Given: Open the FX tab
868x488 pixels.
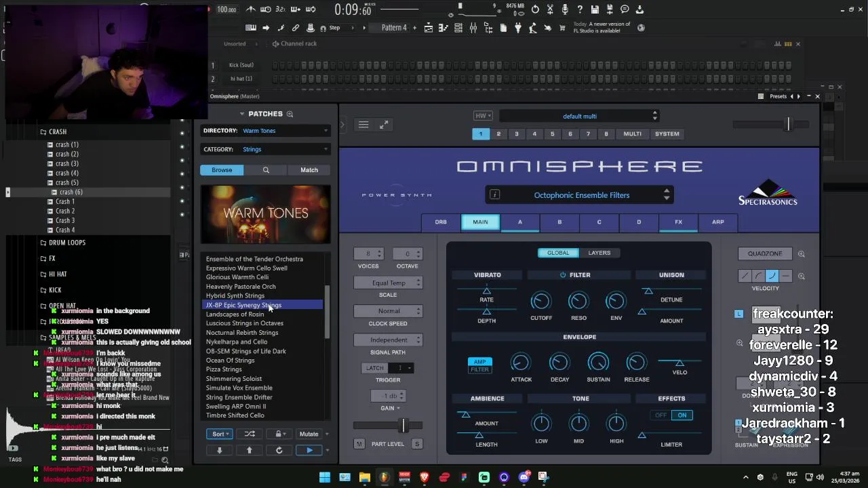Looking at the screenshot, I should pos(678,222).
